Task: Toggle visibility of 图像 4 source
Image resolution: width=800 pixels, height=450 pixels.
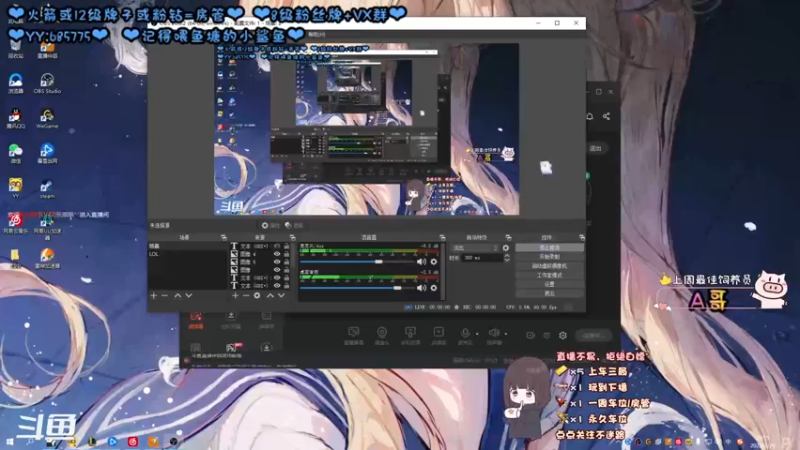Action: [x=277, y=254]
